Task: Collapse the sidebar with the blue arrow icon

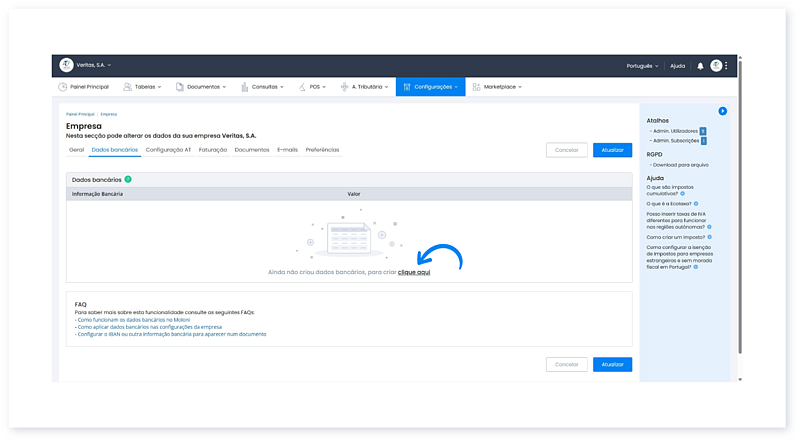Action: click(x=722, y=111)
